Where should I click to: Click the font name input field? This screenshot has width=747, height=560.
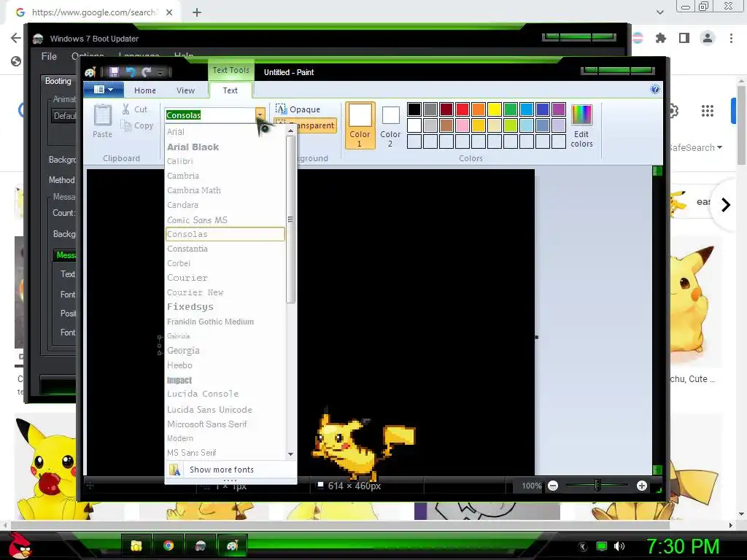pyautogui.click(x=210, y=114)
